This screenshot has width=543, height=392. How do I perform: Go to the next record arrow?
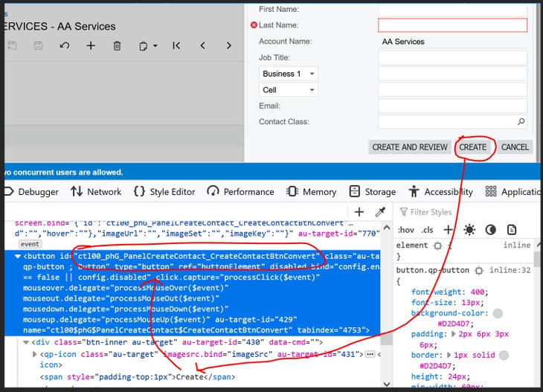pyautogui.click(x=228, y=45)
